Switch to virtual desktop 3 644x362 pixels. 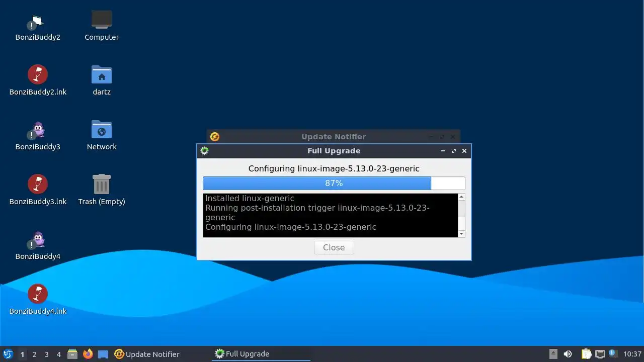click(46, 354)
